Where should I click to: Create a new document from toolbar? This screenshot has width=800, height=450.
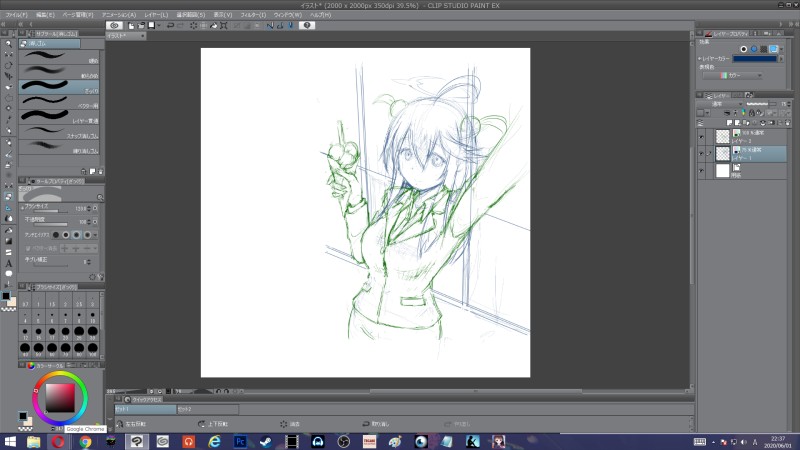tap(131, 26)
